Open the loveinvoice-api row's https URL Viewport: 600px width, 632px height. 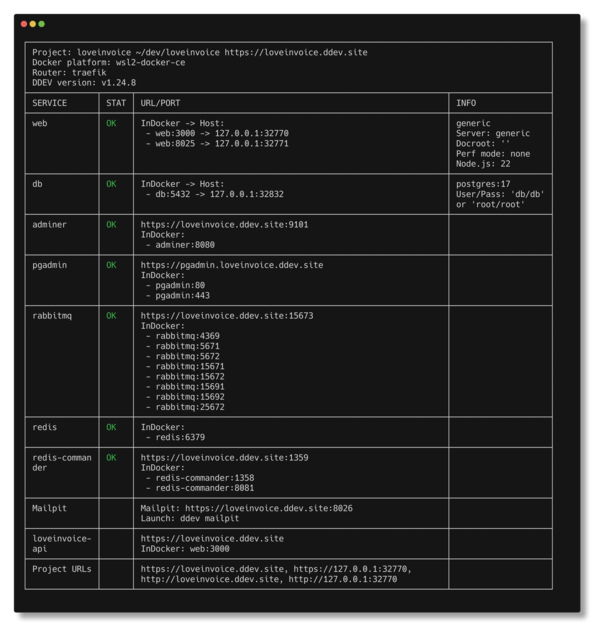pyautogui.click(x=212, y=538)
